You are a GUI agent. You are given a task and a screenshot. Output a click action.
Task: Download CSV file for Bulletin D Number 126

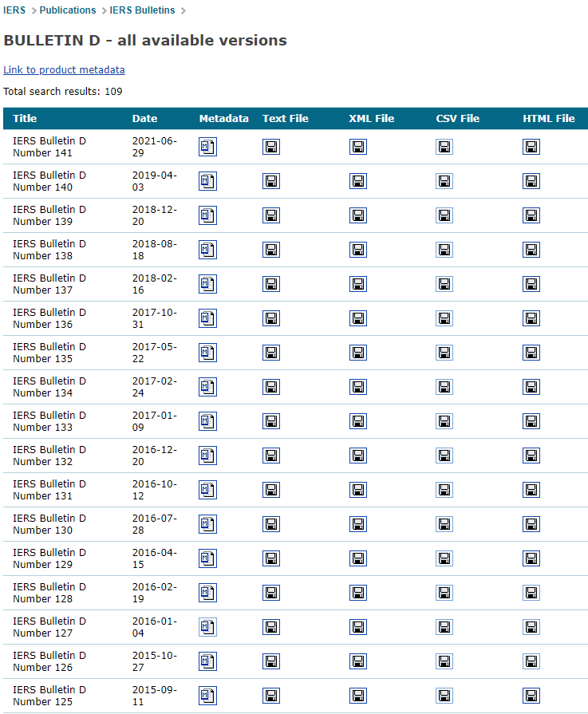pyautogui.click(x=444, y=661)
